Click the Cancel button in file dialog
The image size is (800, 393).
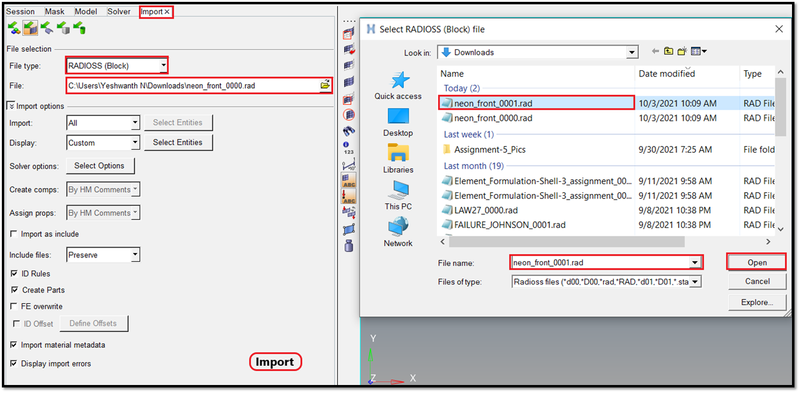click(757, 281)
